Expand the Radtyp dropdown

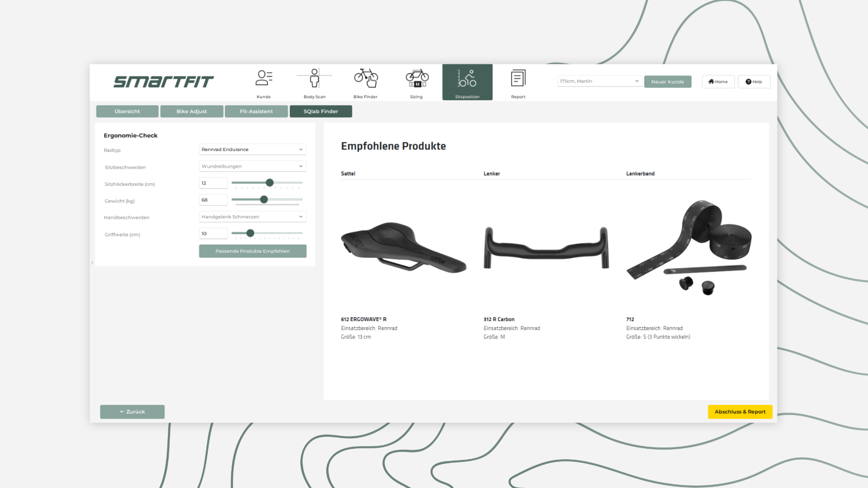coord(252,149)
